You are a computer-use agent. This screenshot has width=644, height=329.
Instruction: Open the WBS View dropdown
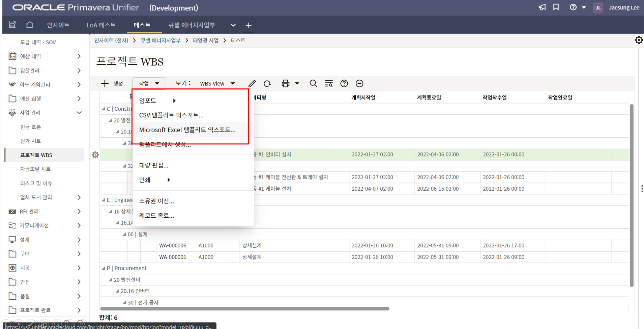click(x=217, y=83)
